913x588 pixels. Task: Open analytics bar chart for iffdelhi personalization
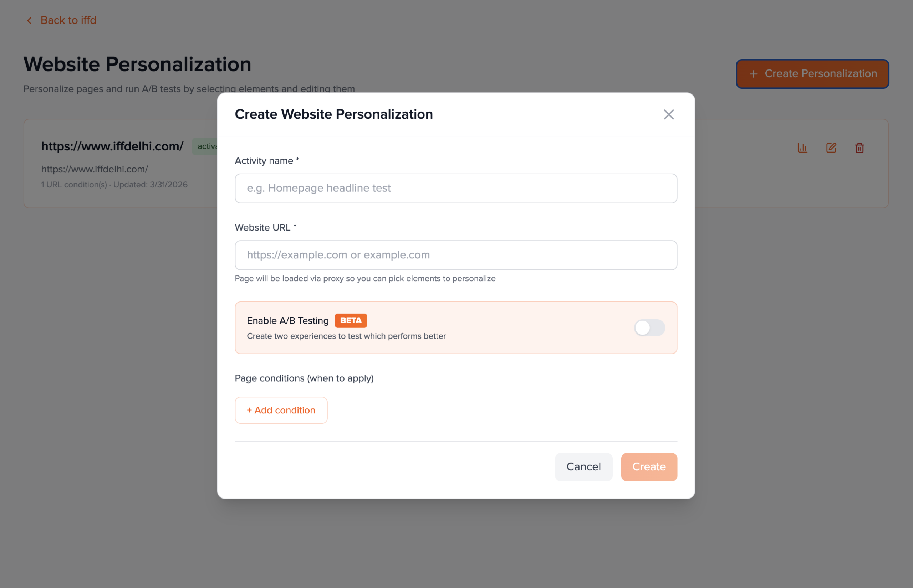pos(802,148)
